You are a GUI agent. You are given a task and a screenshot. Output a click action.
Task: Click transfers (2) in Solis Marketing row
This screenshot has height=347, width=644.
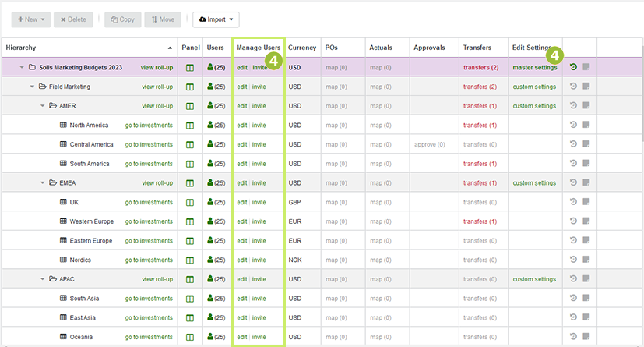point(481,67)
